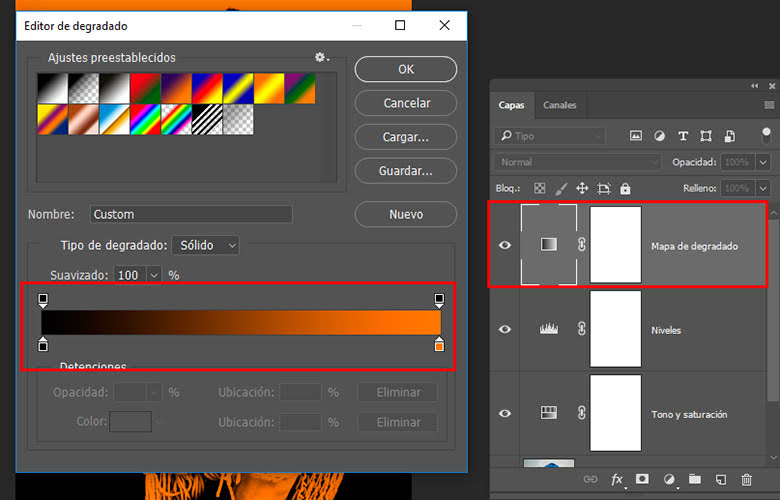Hide the Mapa de degradado layer
The width and height of the screenshot is (780, 500).
[505, 245]
